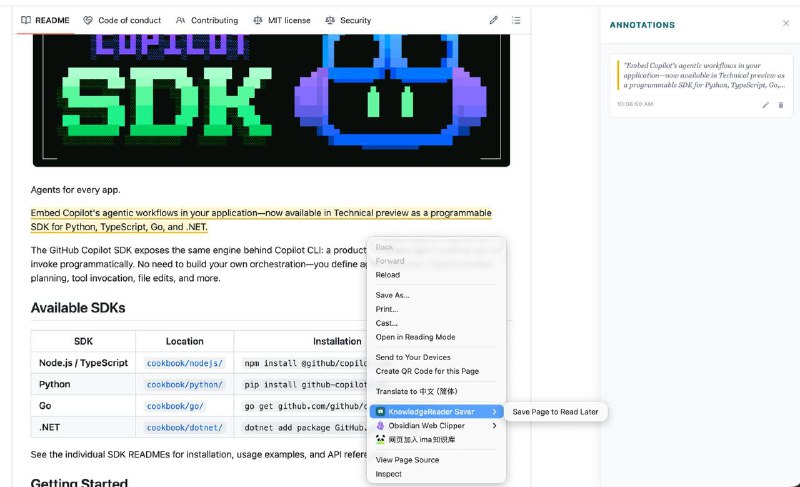Click the Getting Started heading
800x487 pixels.
pos(79,482)
